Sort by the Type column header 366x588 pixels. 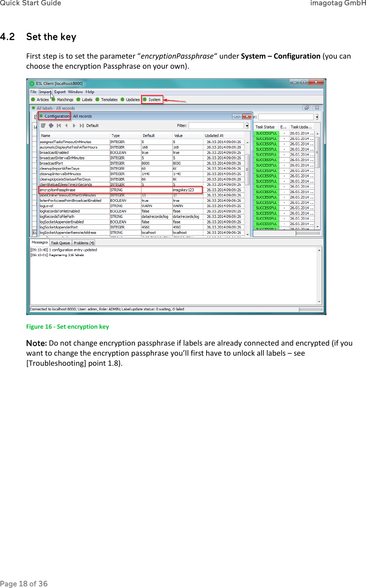tap(125, 136)
